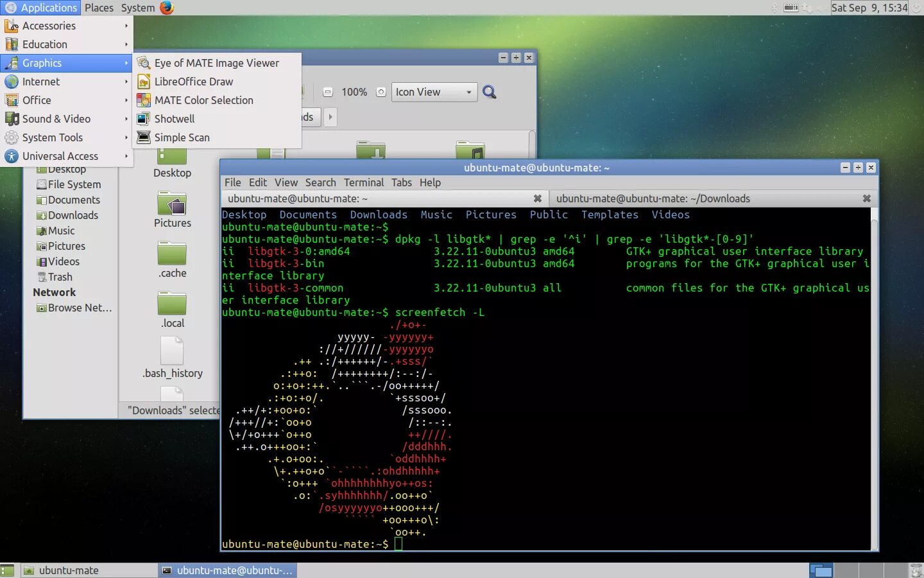924x578 pixels.
Task: Open the Terminal menu in menu bar
Action: pos(364,182)
